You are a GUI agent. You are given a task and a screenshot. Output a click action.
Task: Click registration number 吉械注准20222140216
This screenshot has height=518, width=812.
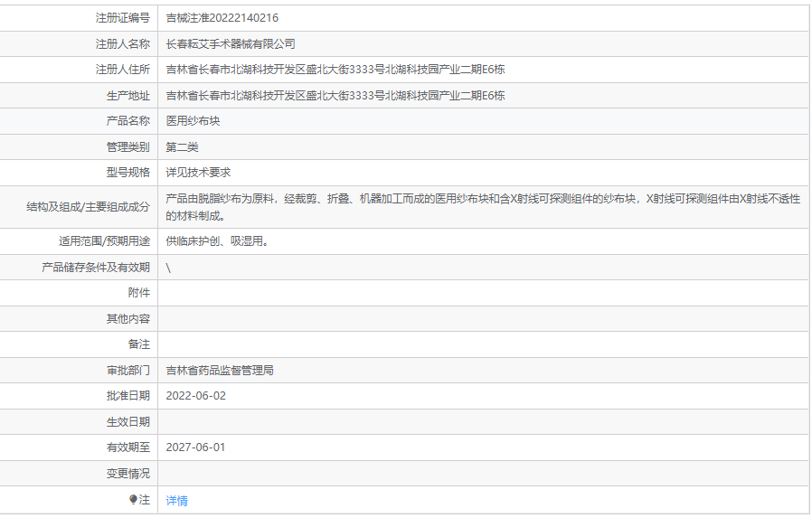[x=222, y=17]
